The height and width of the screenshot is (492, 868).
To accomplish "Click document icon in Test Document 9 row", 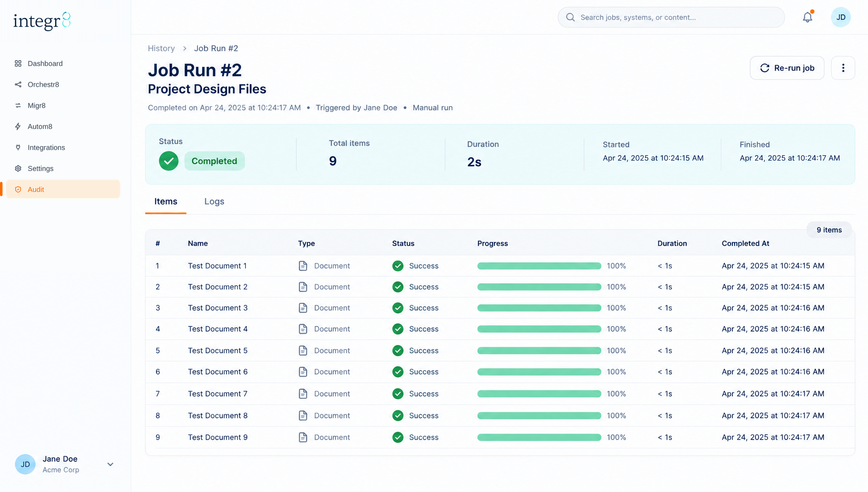I will pos(303,437).
